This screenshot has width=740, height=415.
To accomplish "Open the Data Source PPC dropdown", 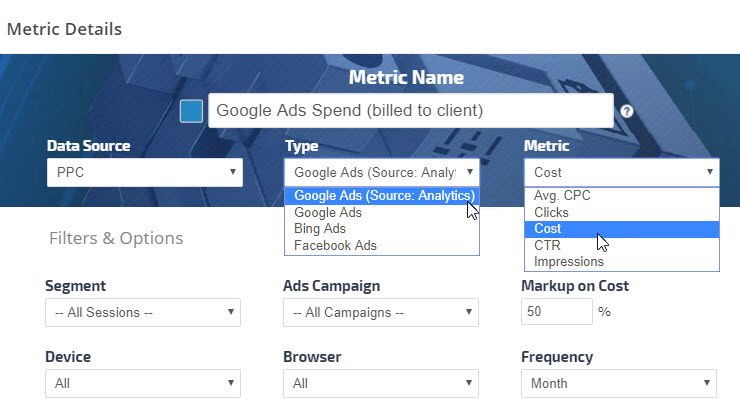I will pyautogui.click(x=144, y=172).
